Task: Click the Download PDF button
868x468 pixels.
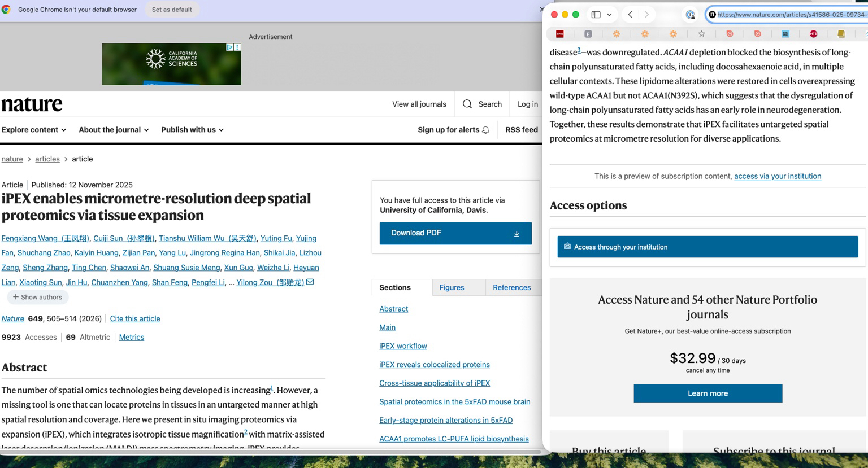Action: 455,233
